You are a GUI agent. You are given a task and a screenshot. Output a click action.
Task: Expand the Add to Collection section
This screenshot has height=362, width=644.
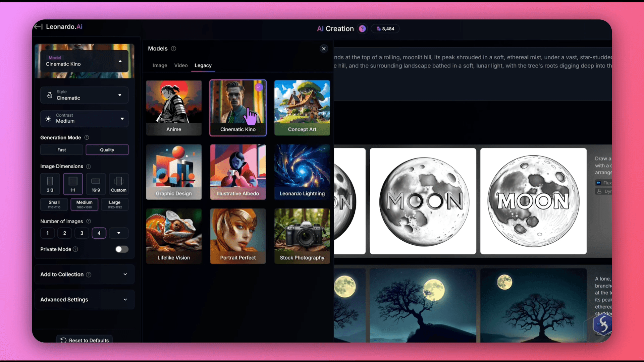[84, 275]
